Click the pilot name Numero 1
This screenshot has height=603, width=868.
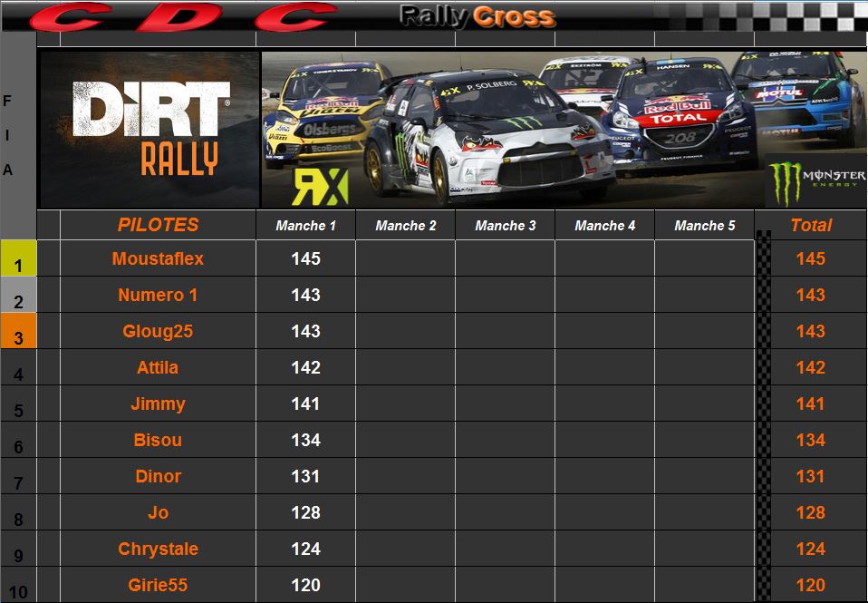click(x=158, y=295)
